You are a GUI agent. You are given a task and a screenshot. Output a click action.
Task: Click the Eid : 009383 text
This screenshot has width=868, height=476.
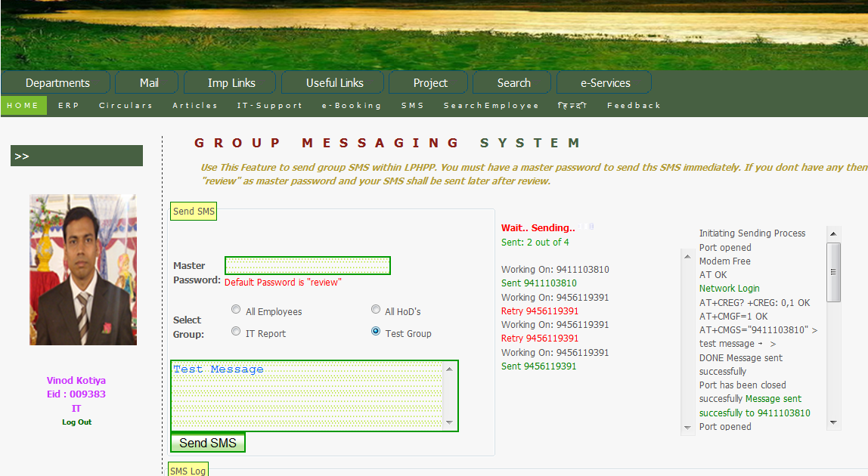point(76,394)
